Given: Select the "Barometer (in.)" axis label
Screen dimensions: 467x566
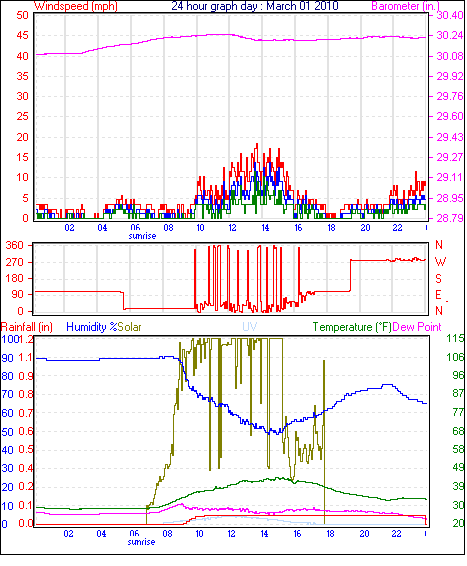Looking at the screenshot, I should pos(405,6).
